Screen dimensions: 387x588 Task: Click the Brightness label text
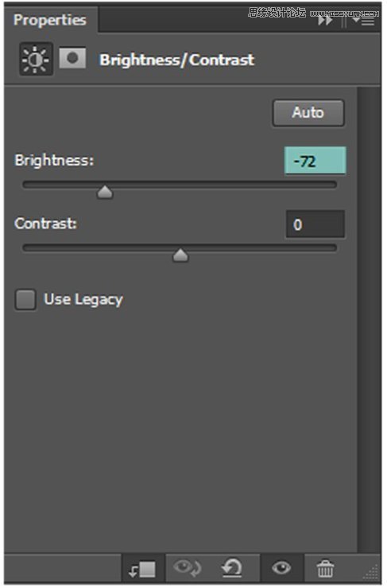pos(54,161)
